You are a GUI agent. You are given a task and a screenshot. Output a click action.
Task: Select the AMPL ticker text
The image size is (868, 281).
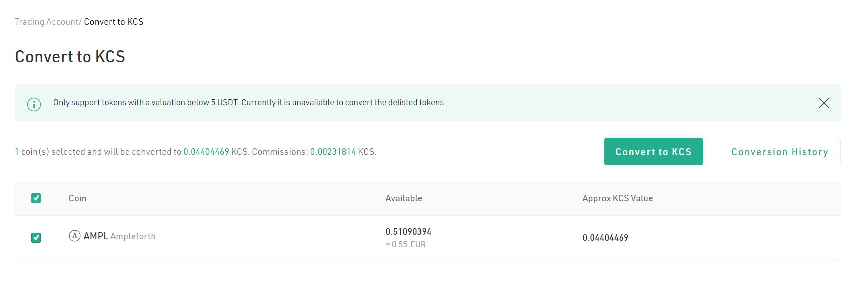(96, 236)
